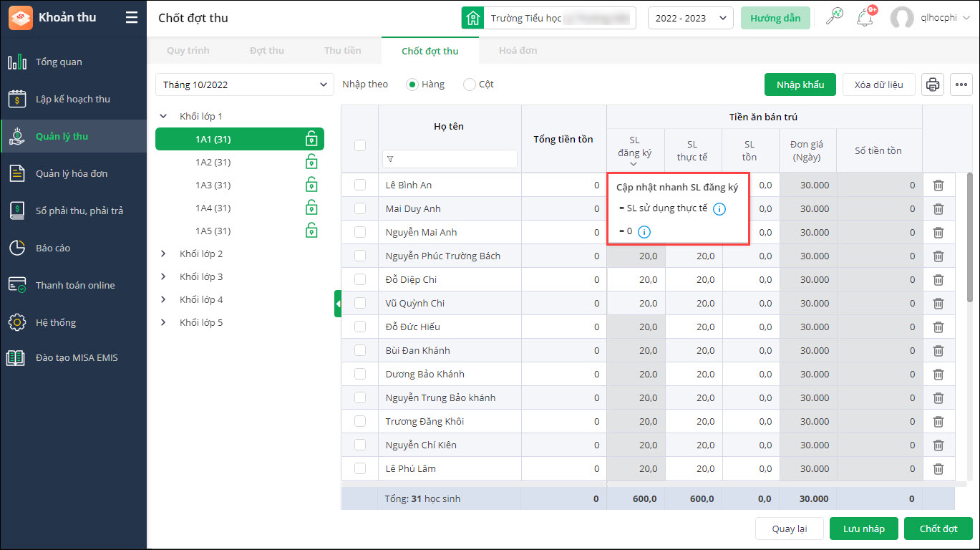The image size is (980, 550).
Task: Switch to the Thu tiền tab
Action: click(x=342, y=51)
